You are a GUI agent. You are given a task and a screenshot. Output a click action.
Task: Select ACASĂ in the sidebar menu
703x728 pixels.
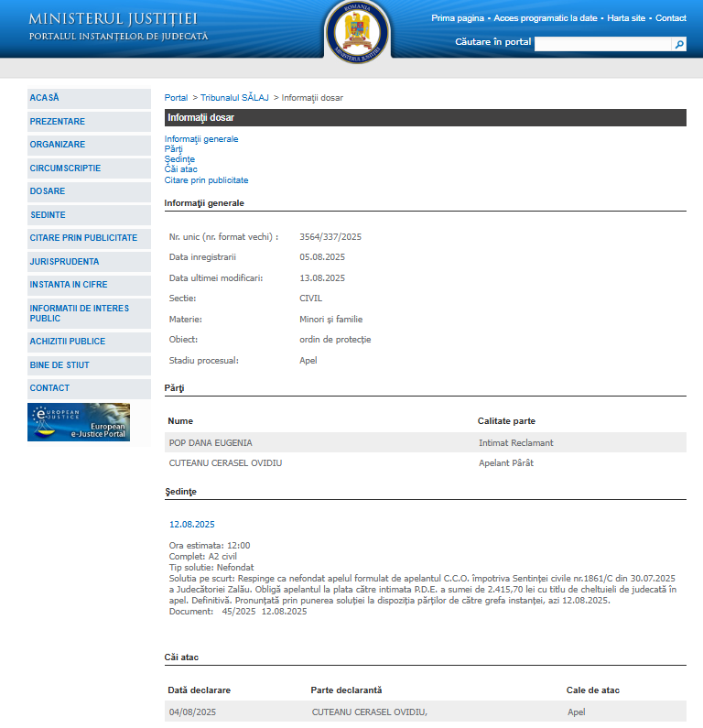89,98
